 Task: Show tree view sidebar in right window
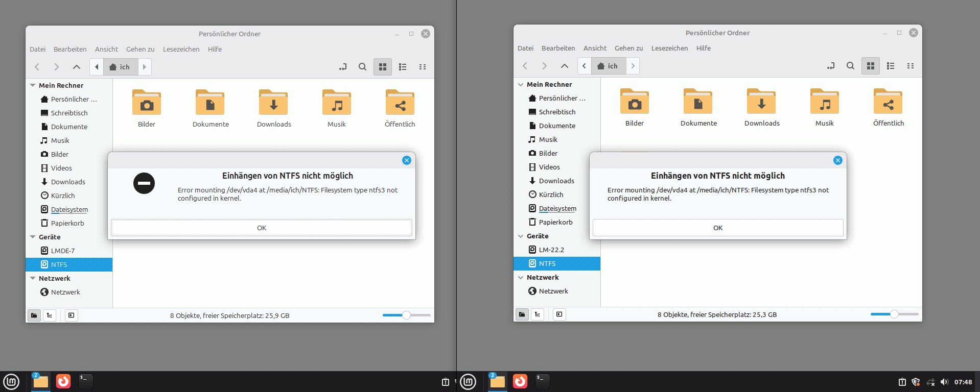pos(538,314)
